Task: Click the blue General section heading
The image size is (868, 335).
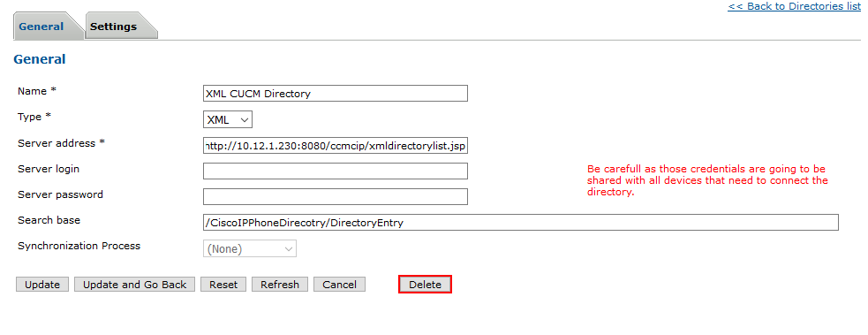Action: (x=40, y=59)
